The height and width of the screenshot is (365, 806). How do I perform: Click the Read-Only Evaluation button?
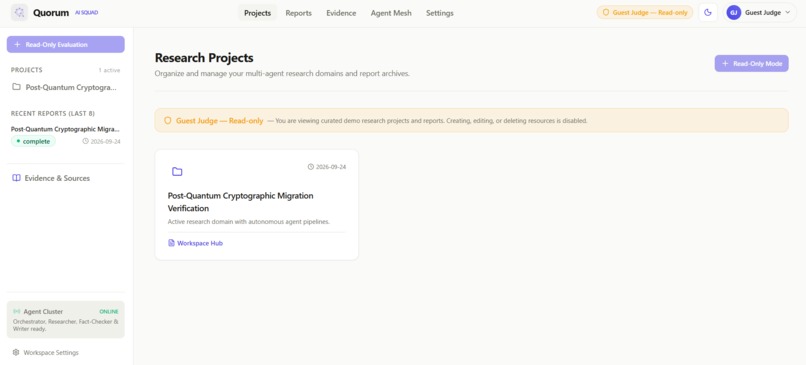tap(66, 44)
